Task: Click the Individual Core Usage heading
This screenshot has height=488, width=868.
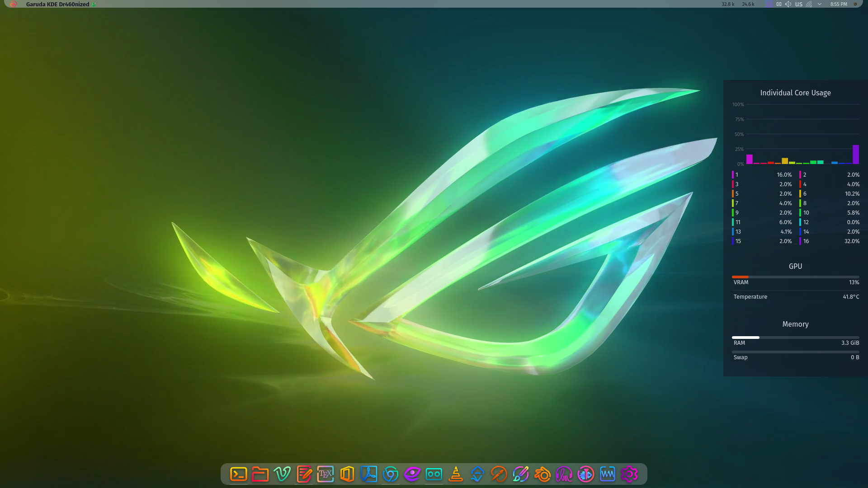Action: coord(796,93)
